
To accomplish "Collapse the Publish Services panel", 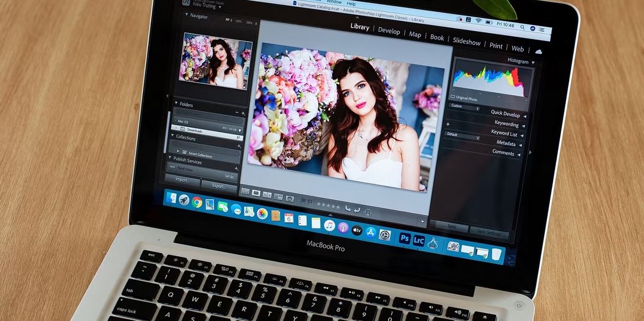I will (170, 157).
